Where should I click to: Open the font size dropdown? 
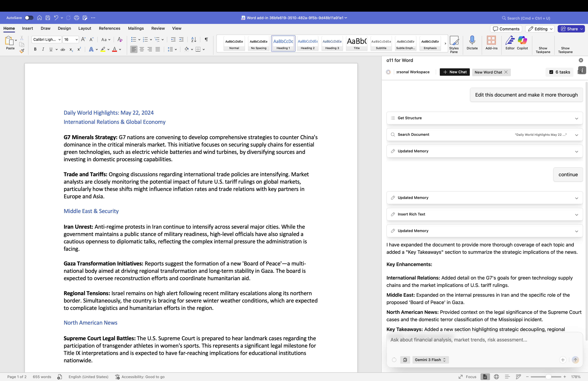point(77,39)
